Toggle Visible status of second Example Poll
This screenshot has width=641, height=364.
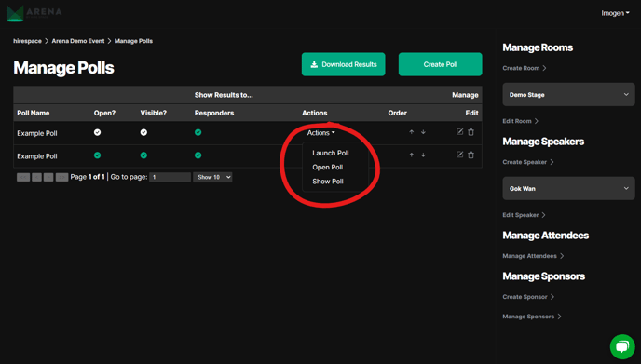point(143,155)
